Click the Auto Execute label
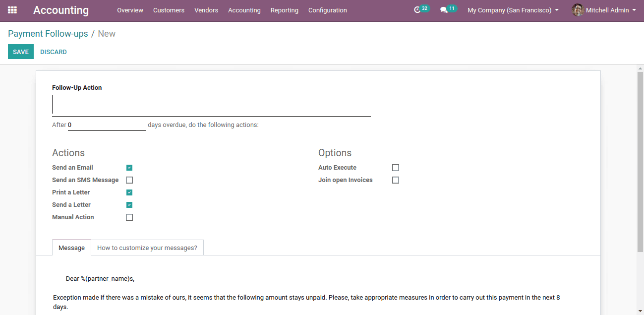The image size is (644, 315). coord(337,168)
